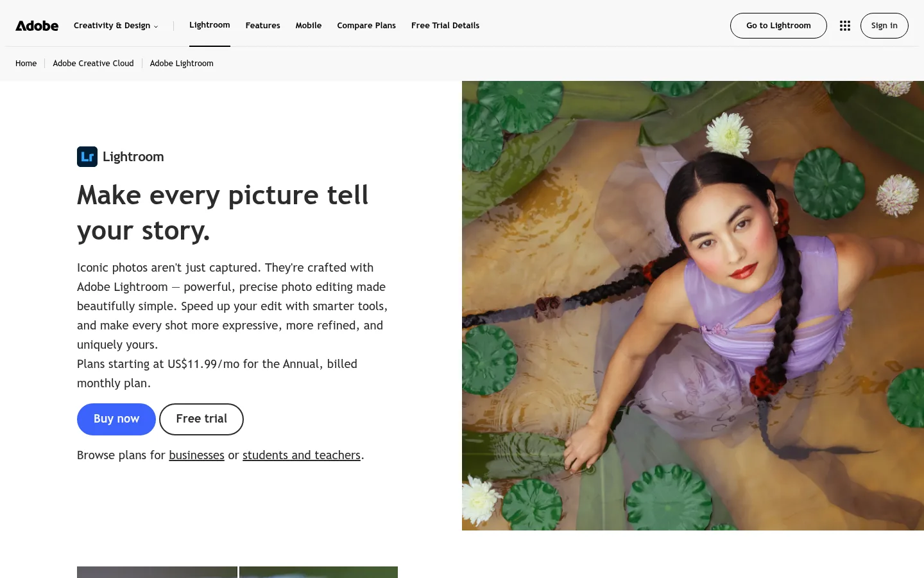
Task: Open Adobe Creative Cloud breadcrumb
Action: 93,64
